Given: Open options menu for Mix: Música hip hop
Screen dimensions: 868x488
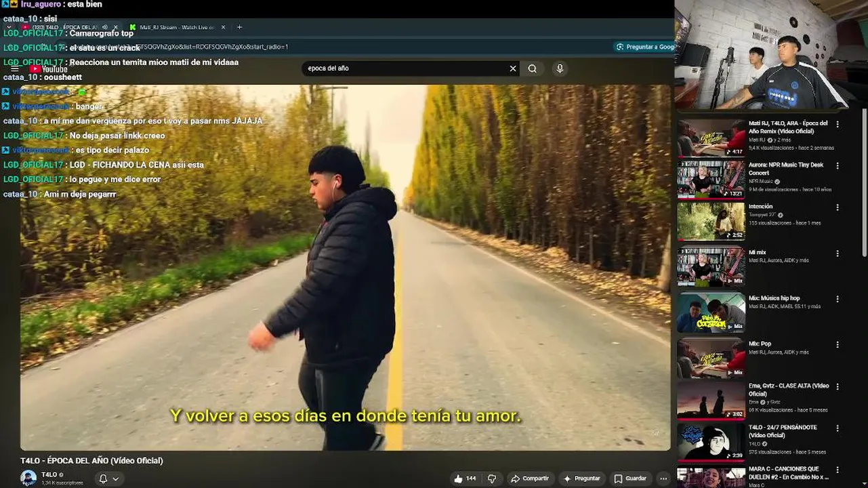Looking at the screenshot, I should (838, 299).
